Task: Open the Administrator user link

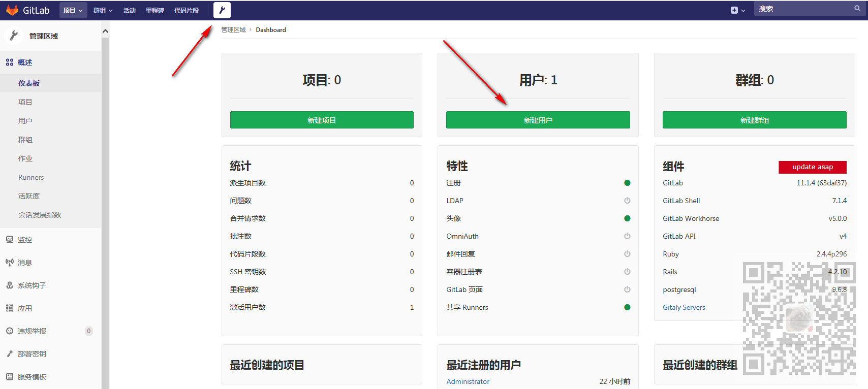Action: tap(468, 381)
